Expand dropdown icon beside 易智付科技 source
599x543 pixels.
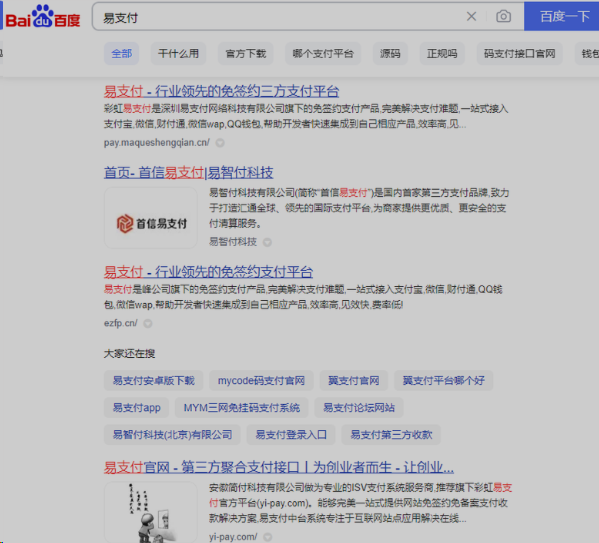coord(267,242)
